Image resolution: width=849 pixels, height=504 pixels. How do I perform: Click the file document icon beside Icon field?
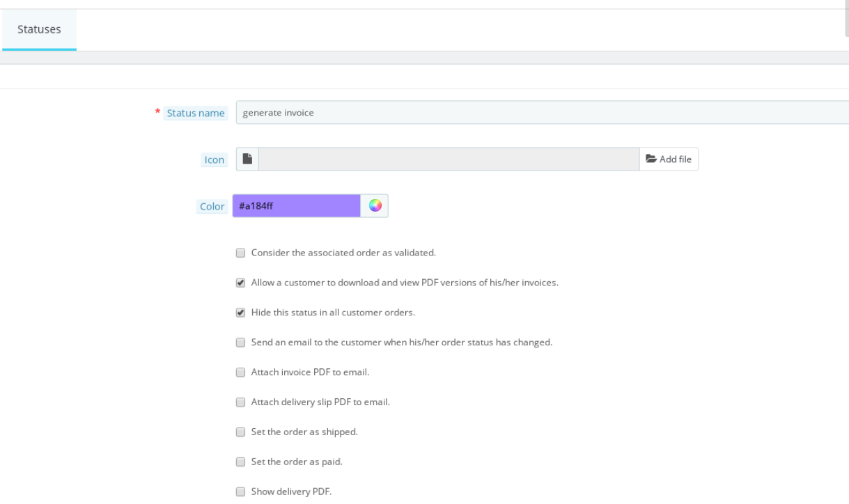point(247,159)
